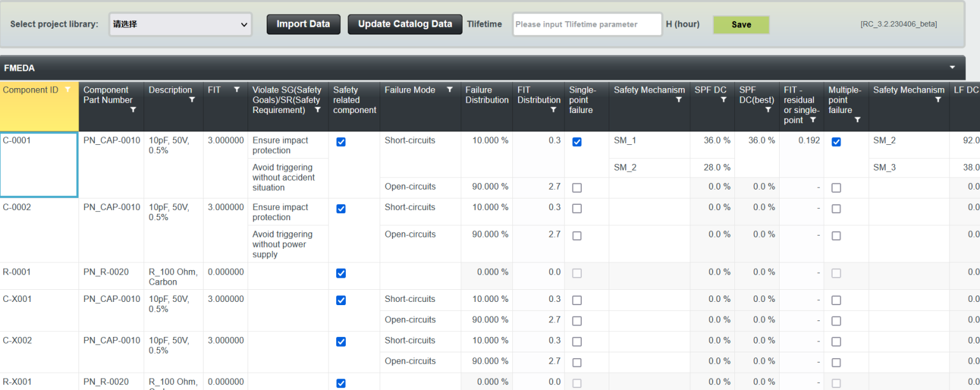Screen dimensions: 980x390
Task: Open the Component ID column filter
Action: click(x=68, y=90)
